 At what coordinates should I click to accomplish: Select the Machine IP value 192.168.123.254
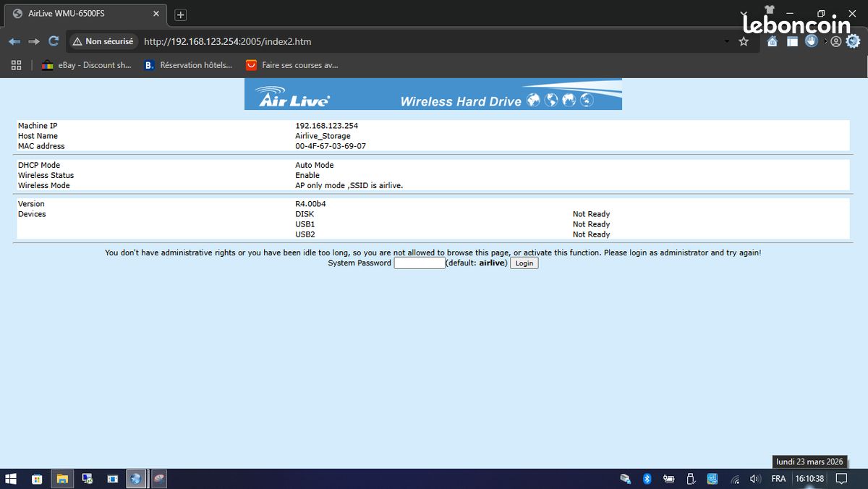click(326, 126)
